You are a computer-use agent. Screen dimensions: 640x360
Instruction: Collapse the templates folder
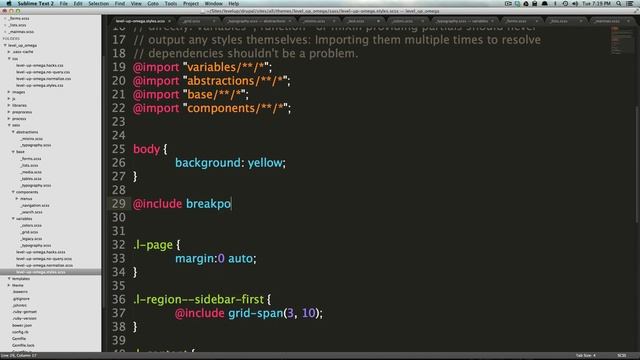(x=9, y=279)
